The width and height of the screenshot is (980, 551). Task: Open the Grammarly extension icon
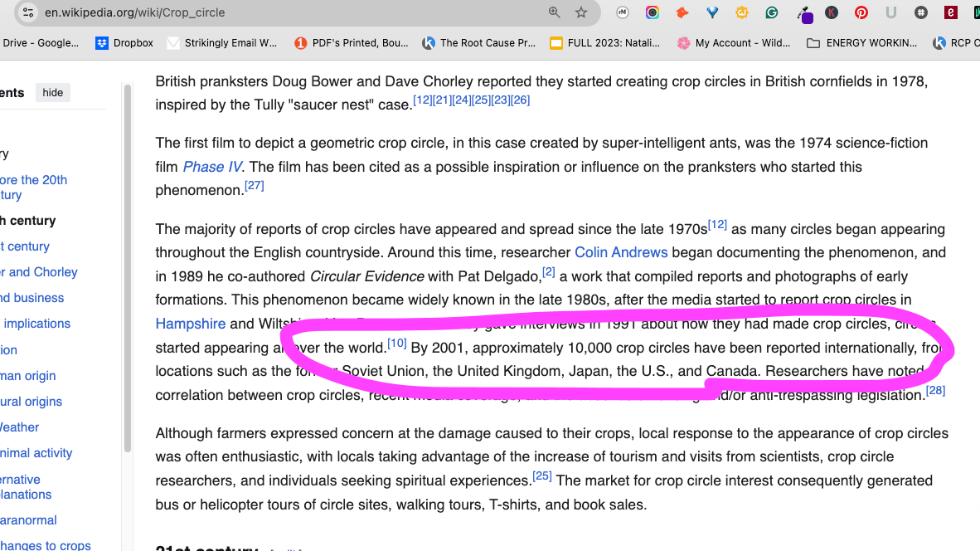pyautogui.click(x=772, y=12)
